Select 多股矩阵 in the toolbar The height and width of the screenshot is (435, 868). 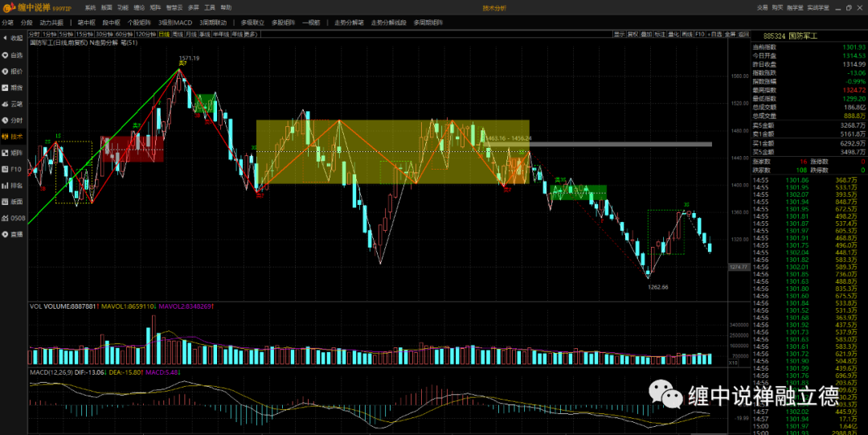pos(284,23)
